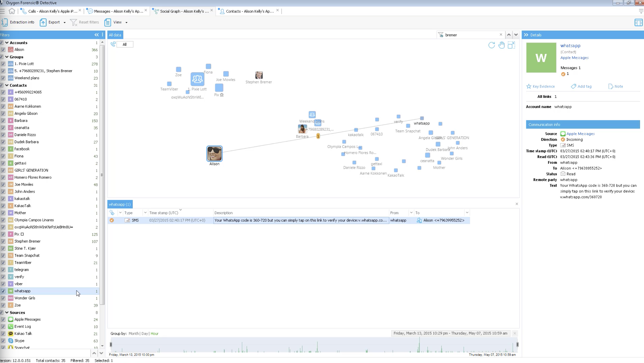Viewport: 644px width, 363px height.
Task: Collapse the Accounts filter section
Action: click(7, 42)
